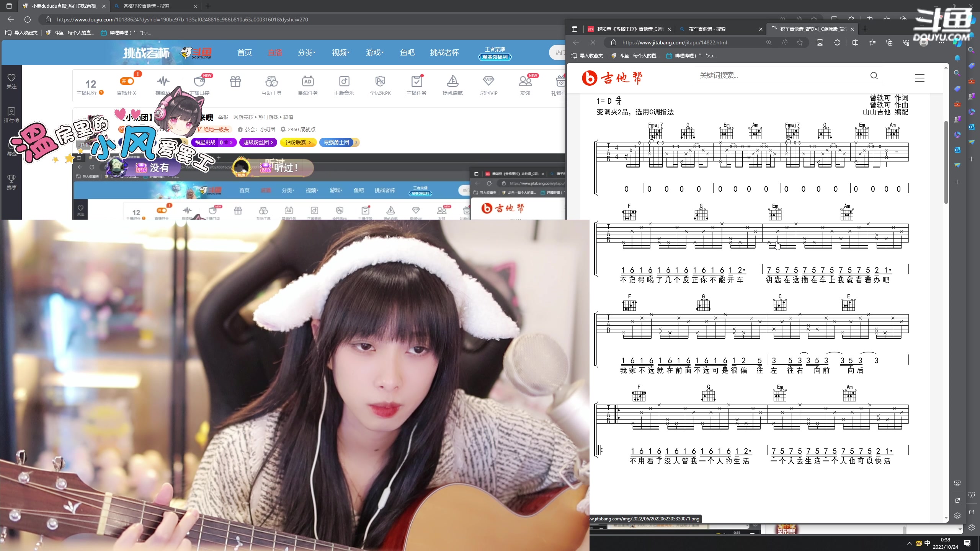The image size is (980, 551).
Task: Open the gift box icon in Douyu toolbar
Action: click(x=235, y=81)
